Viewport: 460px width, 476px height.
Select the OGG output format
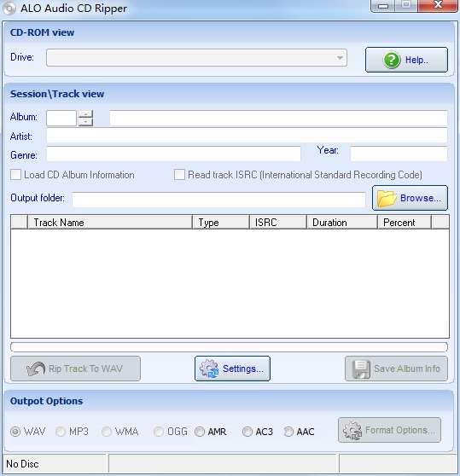[x=159, y=432]
